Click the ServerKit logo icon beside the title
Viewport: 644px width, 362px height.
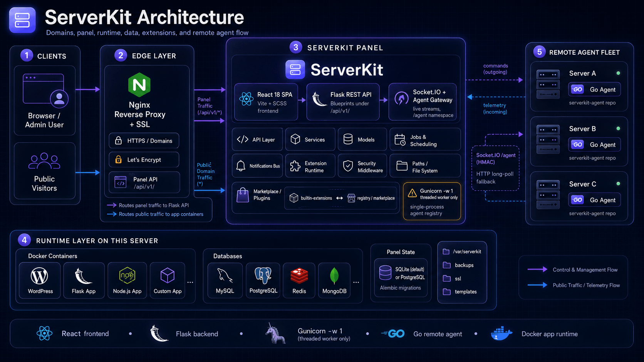tap(22, 20)
